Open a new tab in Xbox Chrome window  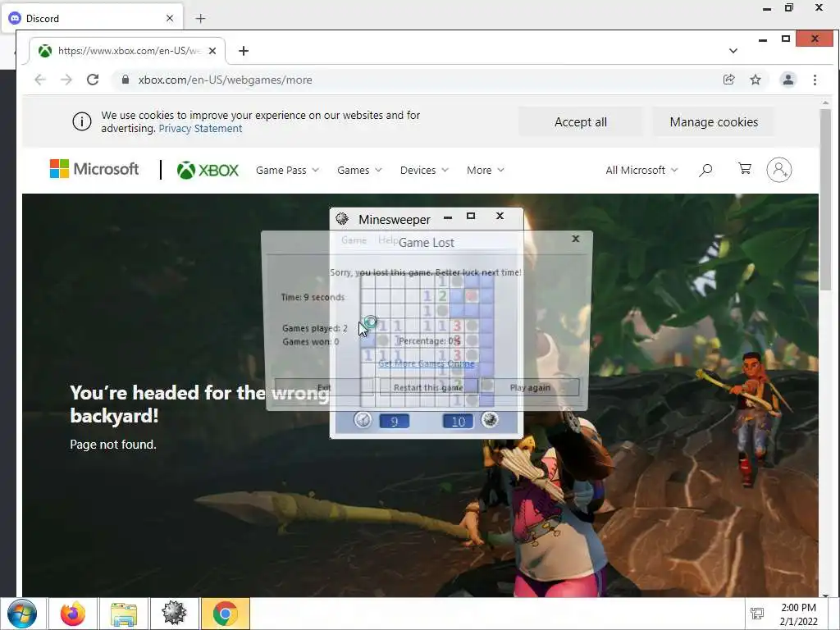click(244, 51)
